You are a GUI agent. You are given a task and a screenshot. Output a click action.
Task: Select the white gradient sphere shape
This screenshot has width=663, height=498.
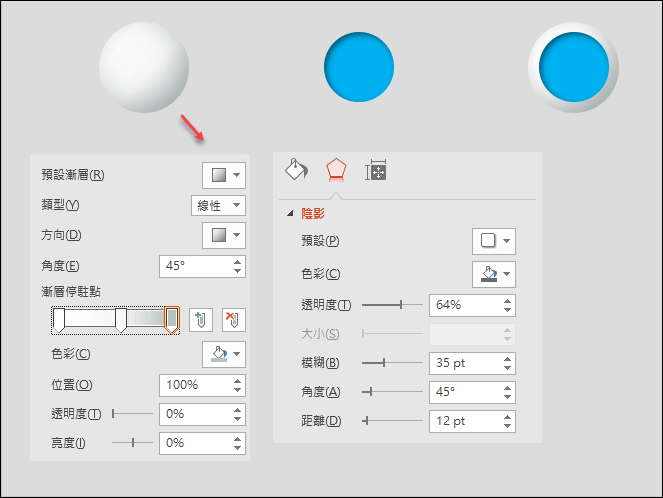(144, 67)
